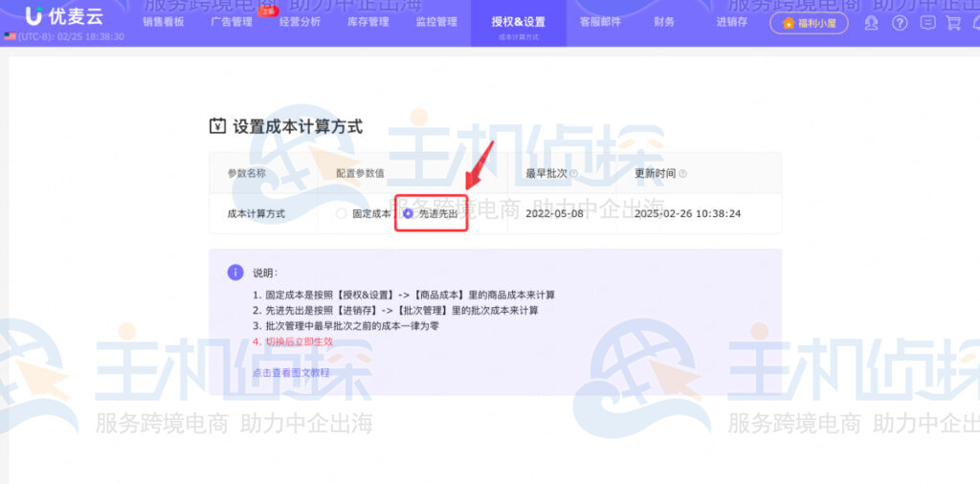This screenshot has width=980, height=484.
Task: Select the 先进先出 radio button
Action: (408, 213)
